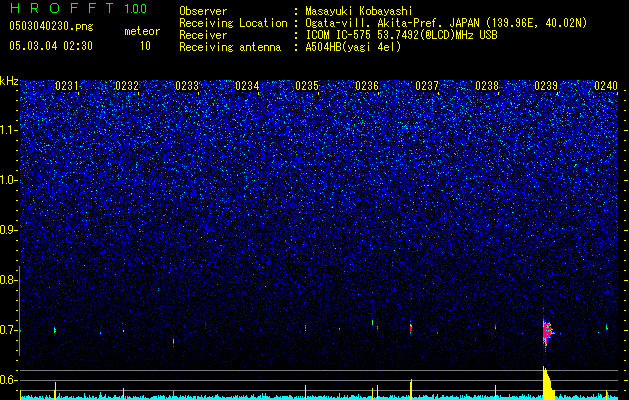
Task: Click the 1.1 kHz axis label
Action: 7,130
